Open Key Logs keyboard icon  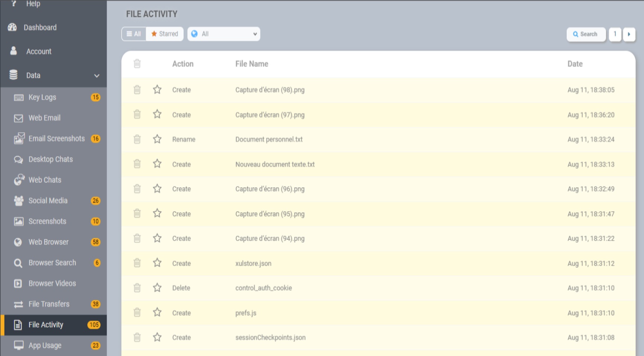pyautogui.click(x=19, y=97)
